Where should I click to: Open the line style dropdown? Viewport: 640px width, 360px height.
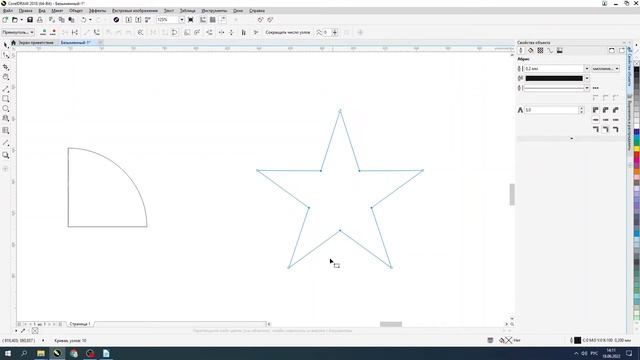point(587,88)
